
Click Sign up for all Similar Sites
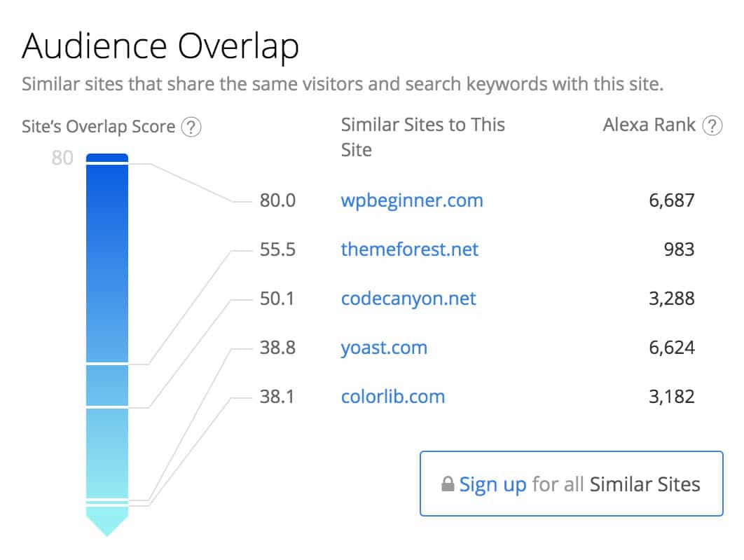(x=571, y=484)
